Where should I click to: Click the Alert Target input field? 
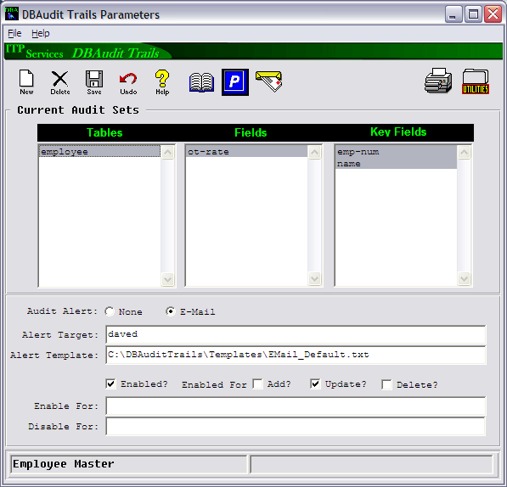tap(296, 335)
